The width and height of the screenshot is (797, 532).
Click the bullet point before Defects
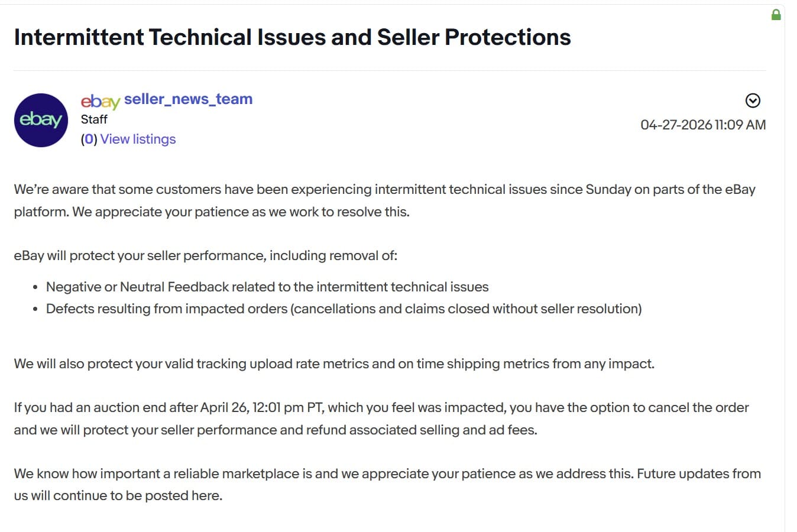point(35,309)
